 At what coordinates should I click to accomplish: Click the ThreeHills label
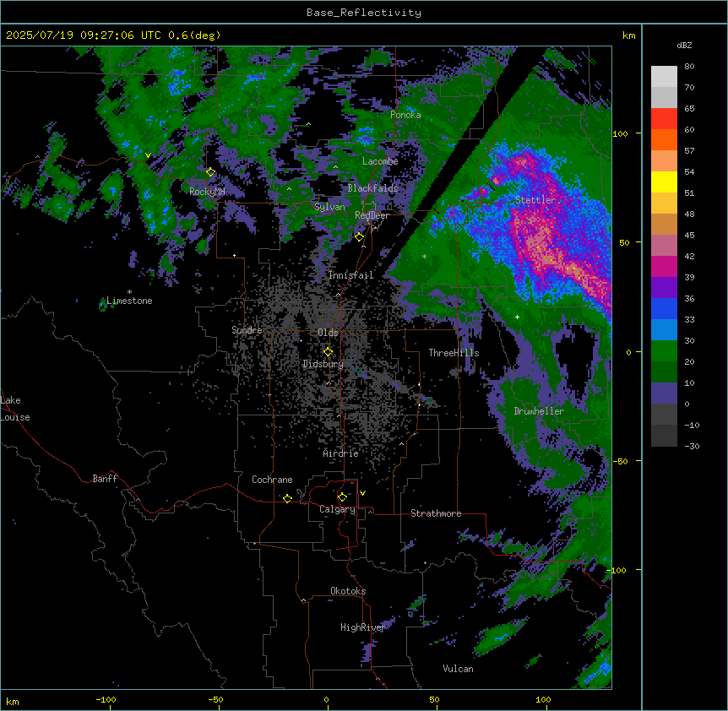[454, 353]
